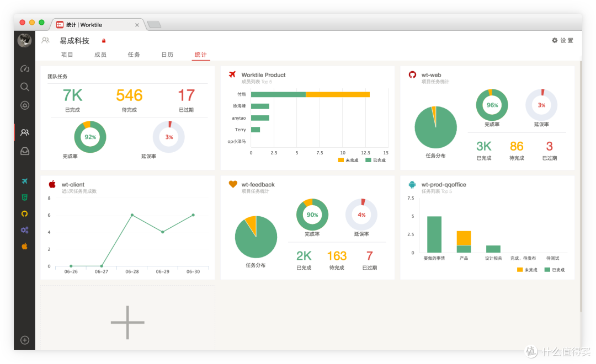The height and width of the screenshot is (364, 596).
Task: Click the 96% completion donut in wt-web
Action: pyautogui.click(x=492, y=105)
